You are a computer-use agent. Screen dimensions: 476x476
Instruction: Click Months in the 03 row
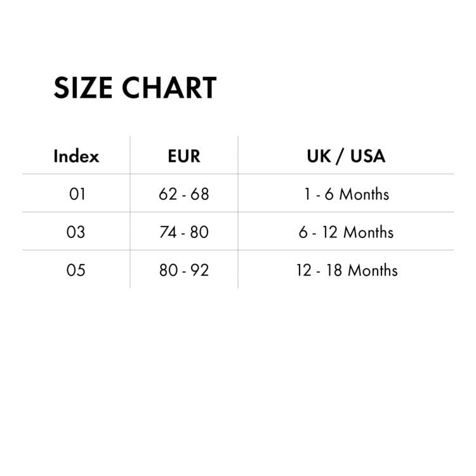point(368,232)
